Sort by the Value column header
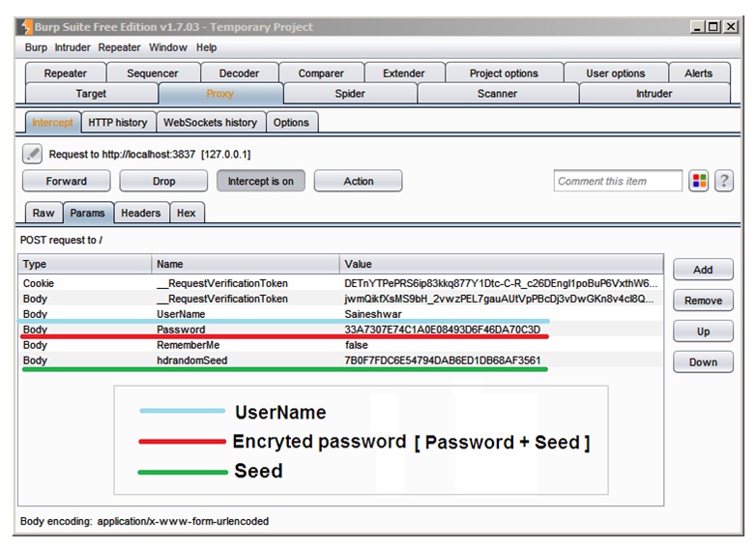Image resolution: width=756 pixels, height=548 pixels. (x=502, y=264)
